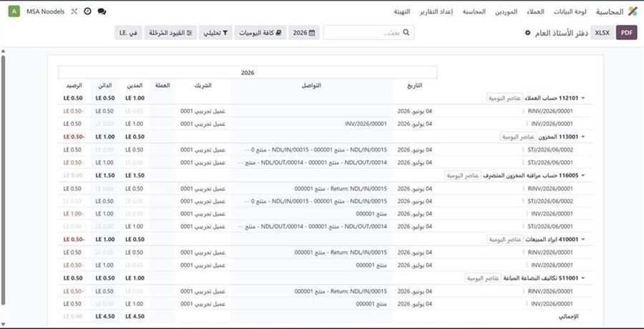Open RINV/2026/00001 line under account 116005
Screen dimensions: 644x329
(550, 189)
